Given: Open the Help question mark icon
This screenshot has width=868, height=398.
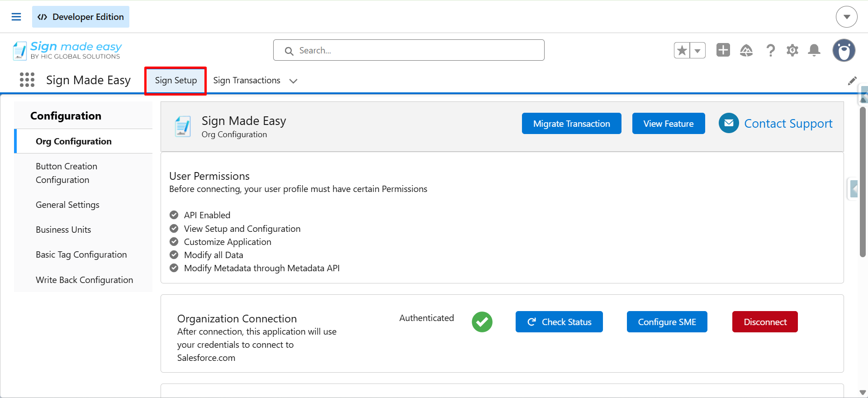Looking at the screenshot, I should [x=771, y=50].
